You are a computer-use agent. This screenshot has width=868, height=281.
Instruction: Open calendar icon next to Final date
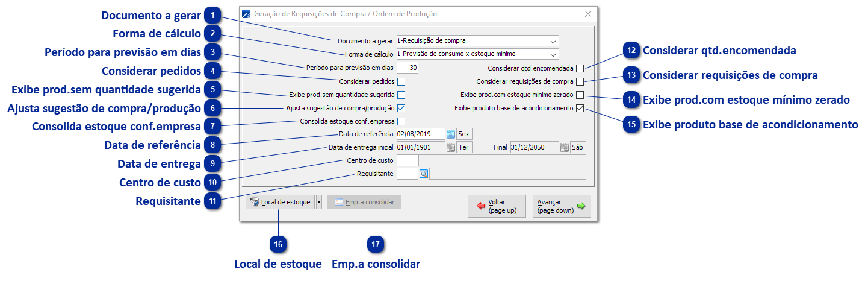click(565, 147)
